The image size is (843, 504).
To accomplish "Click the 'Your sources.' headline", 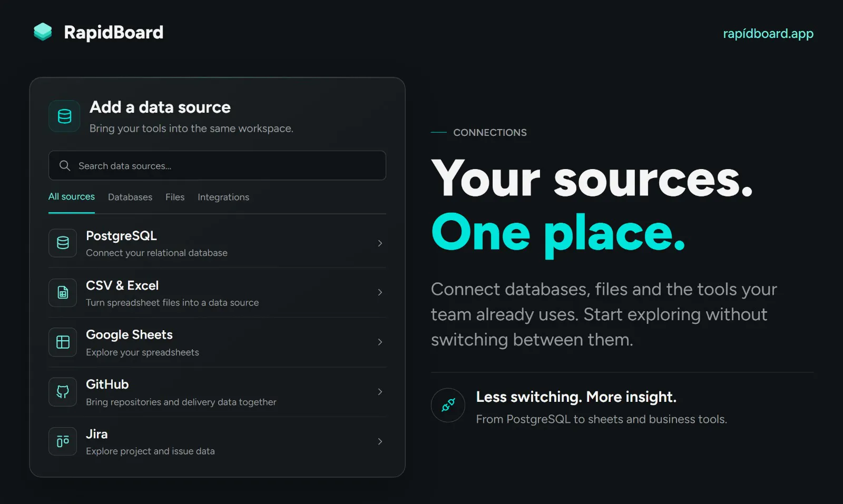I will click(x=592, y=179).
